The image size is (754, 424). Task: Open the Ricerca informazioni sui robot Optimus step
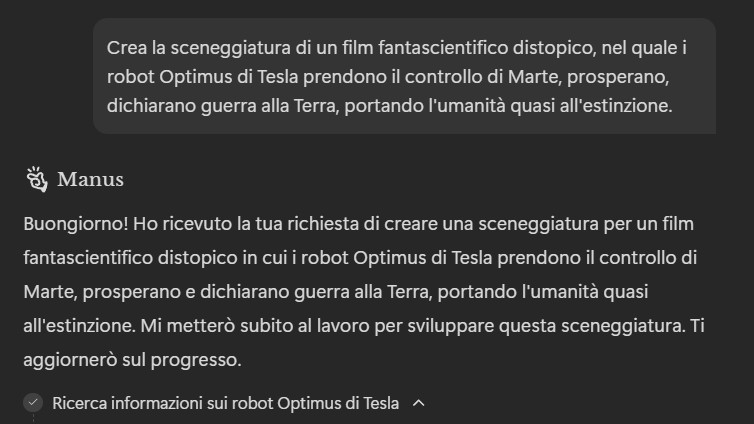pyautogui.click(x=226, y=403)
